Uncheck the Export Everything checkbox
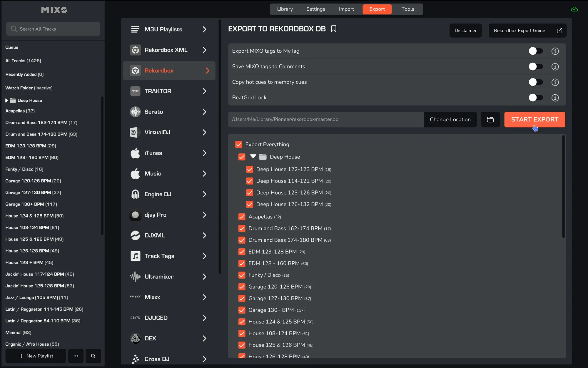 pyautogui.click(x=239, y=144)
